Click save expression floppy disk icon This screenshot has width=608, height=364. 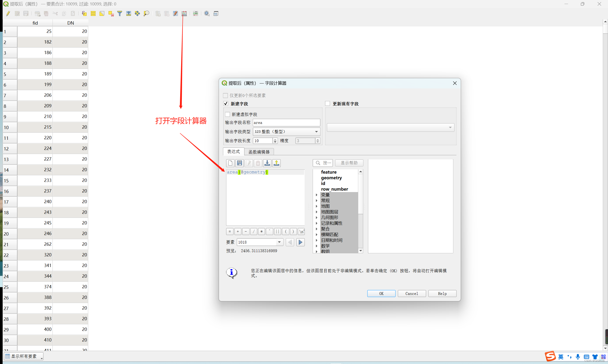239,163
